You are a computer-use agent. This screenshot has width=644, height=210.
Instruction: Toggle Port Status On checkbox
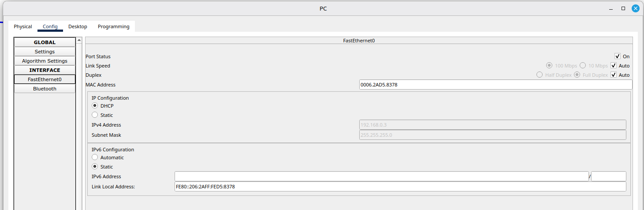tap(618, 56)
